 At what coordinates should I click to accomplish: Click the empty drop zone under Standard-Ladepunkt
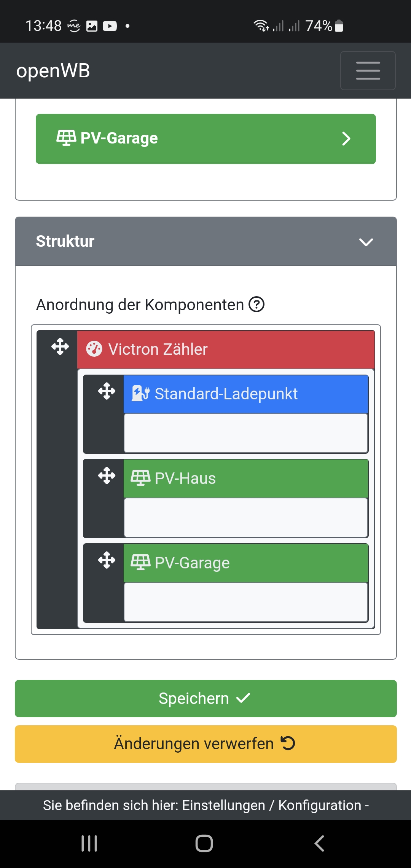pos(246,433)
